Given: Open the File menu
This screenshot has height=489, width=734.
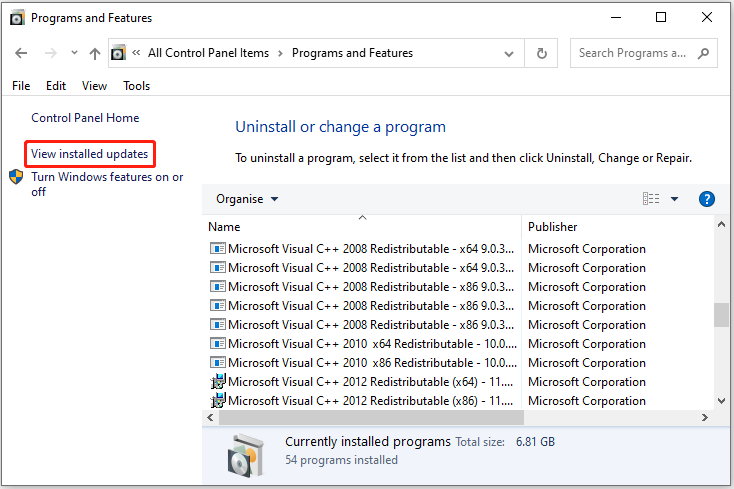Looking at the screenshot, I should click(21, 86).
